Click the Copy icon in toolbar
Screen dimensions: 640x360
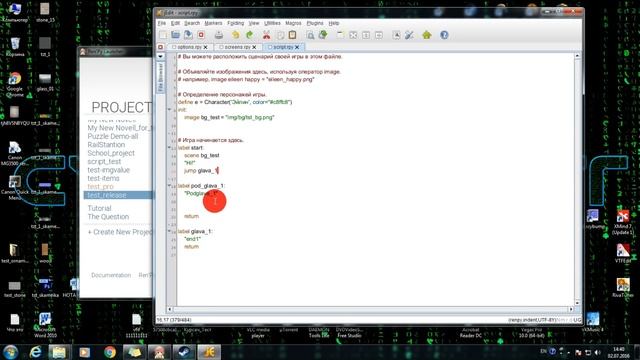coord(280,35)
